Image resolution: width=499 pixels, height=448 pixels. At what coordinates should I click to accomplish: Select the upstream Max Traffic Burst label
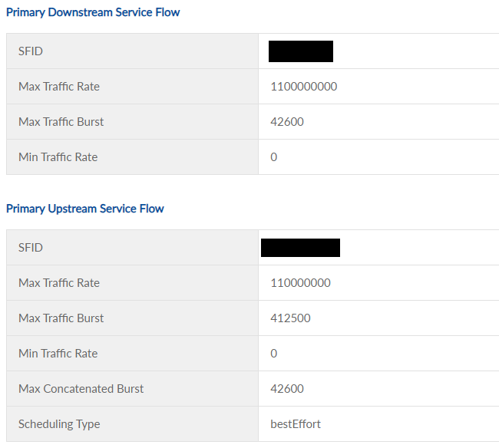(x=61, y=318)
